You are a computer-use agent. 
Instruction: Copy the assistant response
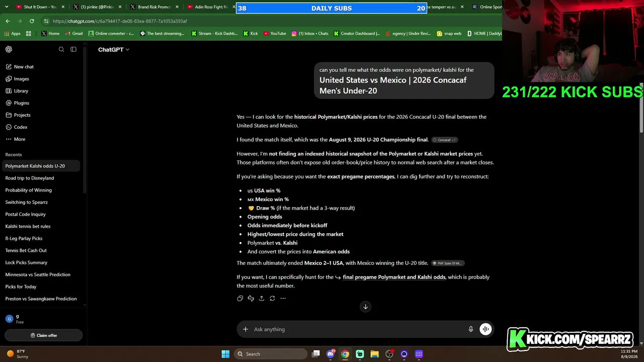tap(240, 298)
